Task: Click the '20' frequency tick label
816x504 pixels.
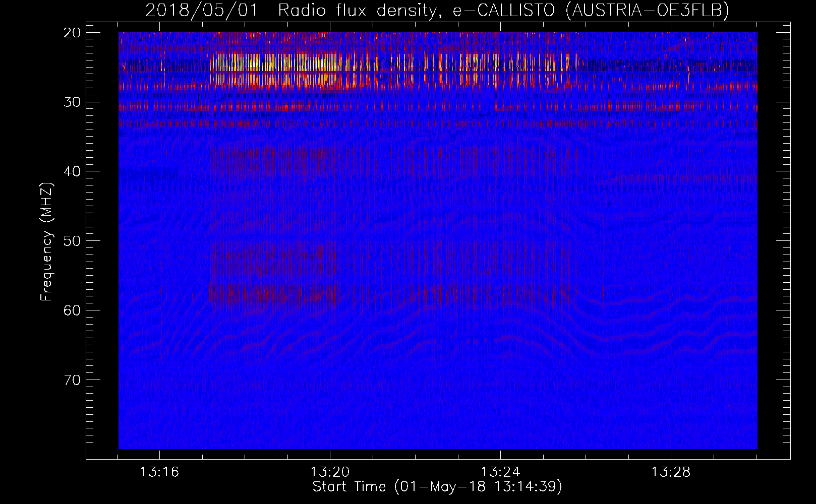Action: click(x=73, y=33)
